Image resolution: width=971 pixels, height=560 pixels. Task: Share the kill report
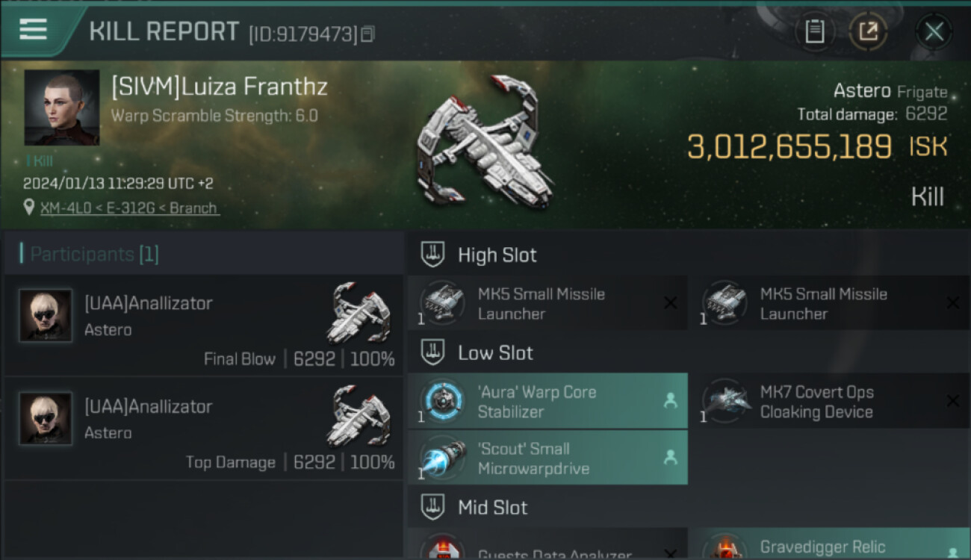tap(868, 31)
